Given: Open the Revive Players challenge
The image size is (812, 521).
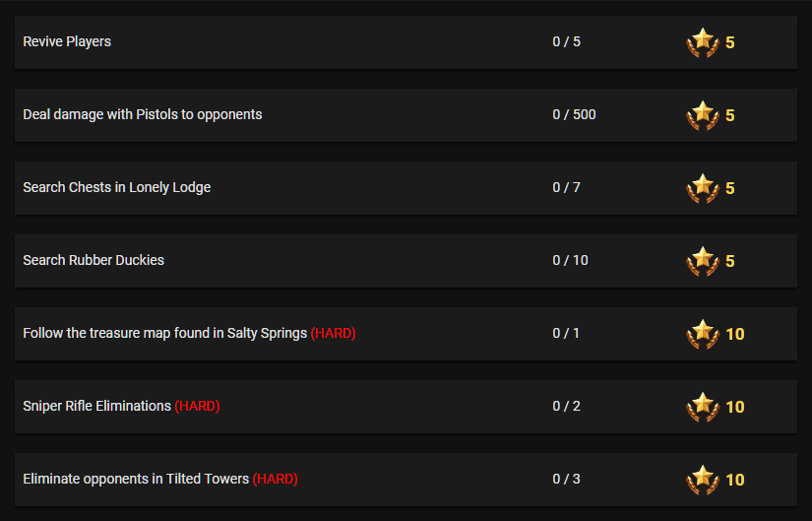Looking at the screenshot, I should click(406, 42).
